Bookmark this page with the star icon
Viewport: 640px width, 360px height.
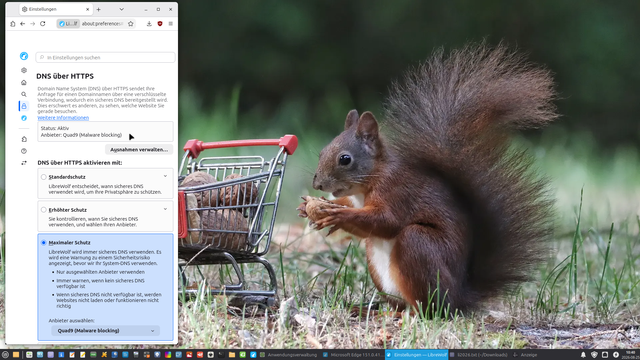coord(131,24)
